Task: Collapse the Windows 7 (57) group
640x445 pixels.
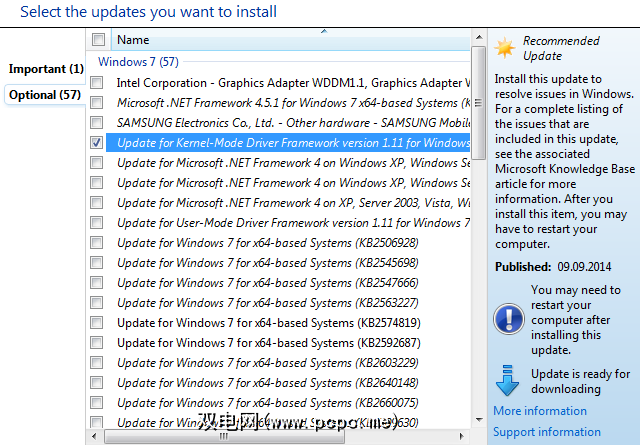Action: click(x=138, y=62)
